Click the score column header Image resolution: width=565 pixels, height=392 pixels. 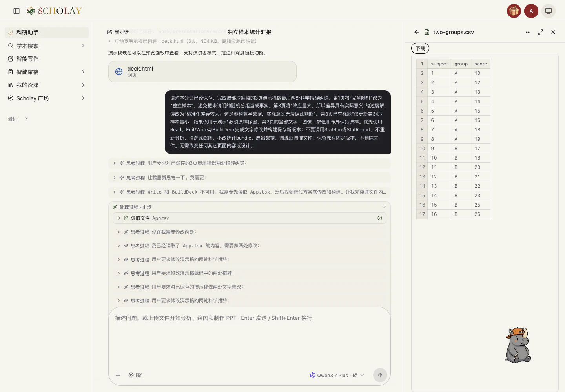click(x=481, y=64)
